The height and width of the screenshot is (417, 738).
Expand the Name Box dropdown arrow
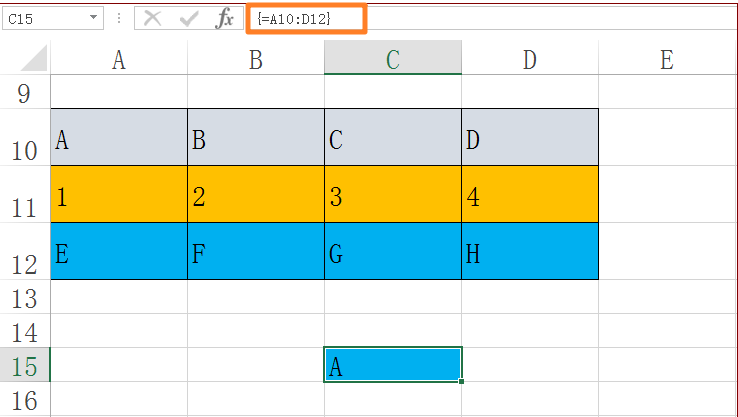click(x=93, y=18)
